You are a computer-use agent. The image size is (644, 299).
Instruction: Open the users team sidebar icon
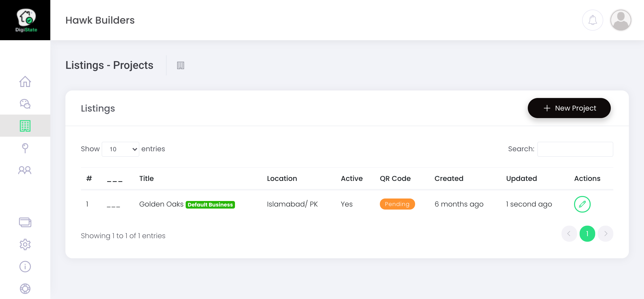click(25, 170)
